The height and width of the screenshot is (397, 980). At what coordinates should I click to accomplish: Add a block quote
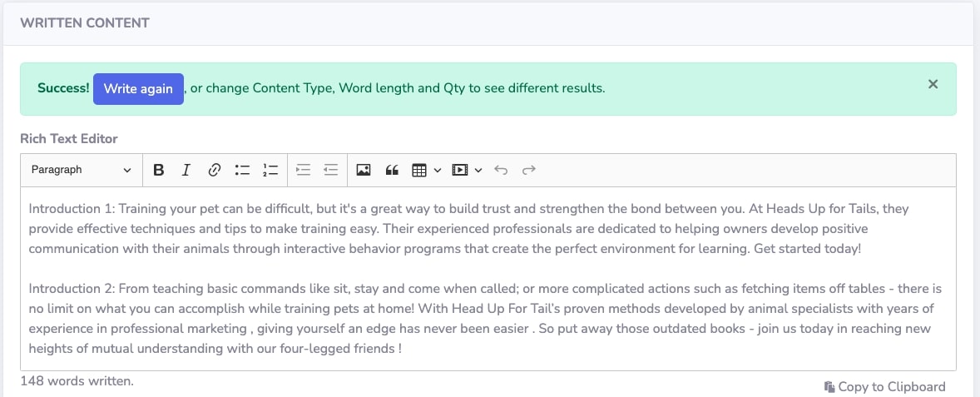click(392, 170)
